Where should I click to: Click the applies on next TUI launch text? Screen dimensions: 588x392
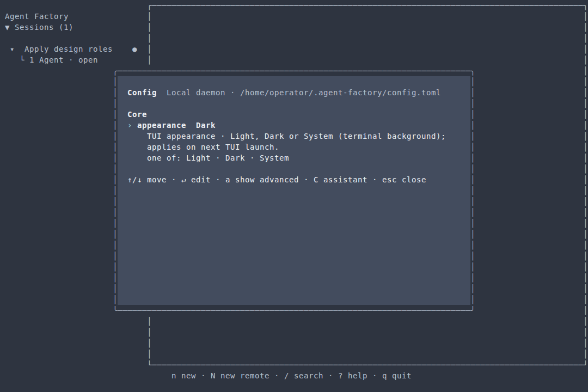click(x=213, y=147)
